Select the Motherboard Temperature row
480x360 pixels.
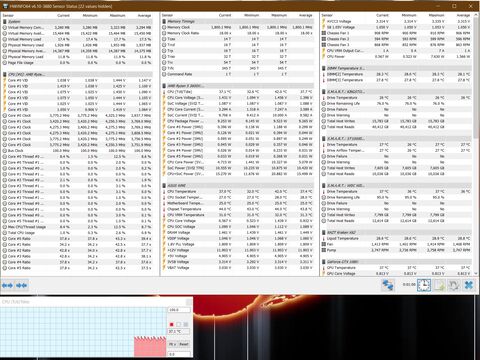tap(238, 203)
